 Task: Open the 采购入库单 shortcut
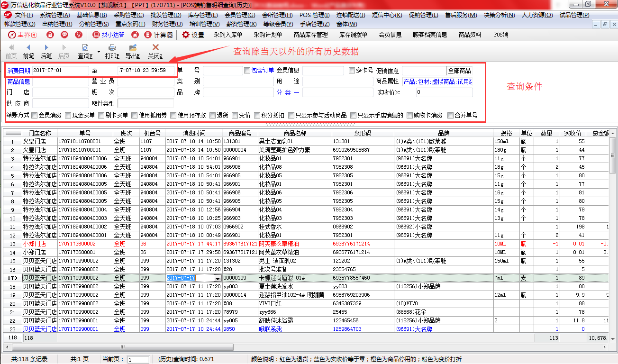pyautogui.click(x=228, y=35)
